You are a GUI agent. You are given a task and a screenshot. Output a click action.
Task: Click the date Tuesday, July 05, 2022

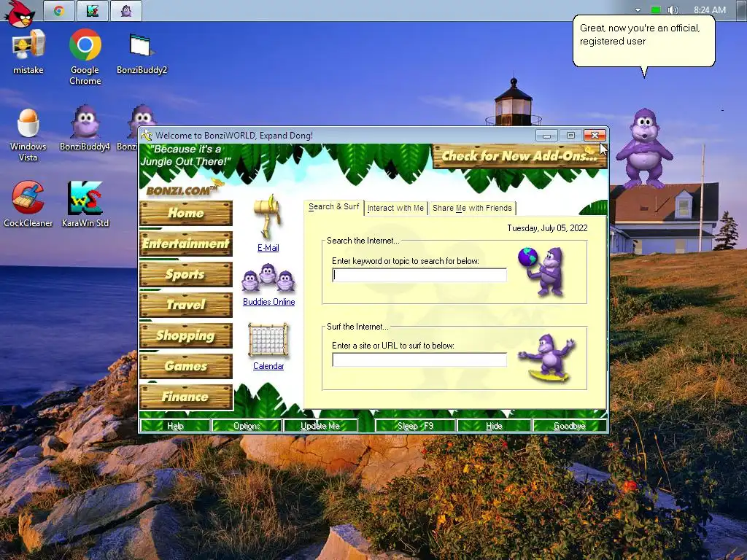(547, 228)
